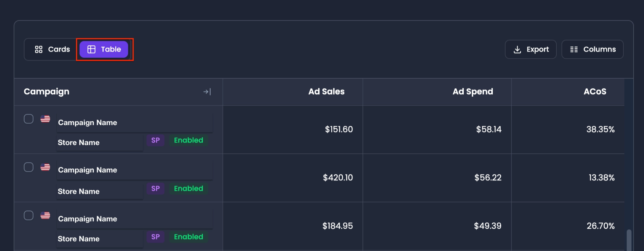Click the SP badge in first row
This screenshot has width=644, height=251.
click(156, 140)
